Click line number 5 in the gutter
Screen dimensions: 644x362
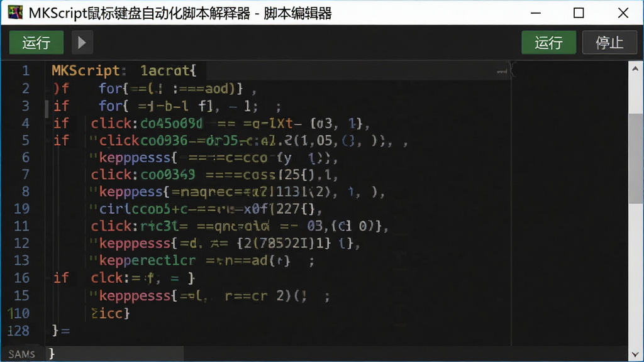pyautogui.click(x=26, y=140)
